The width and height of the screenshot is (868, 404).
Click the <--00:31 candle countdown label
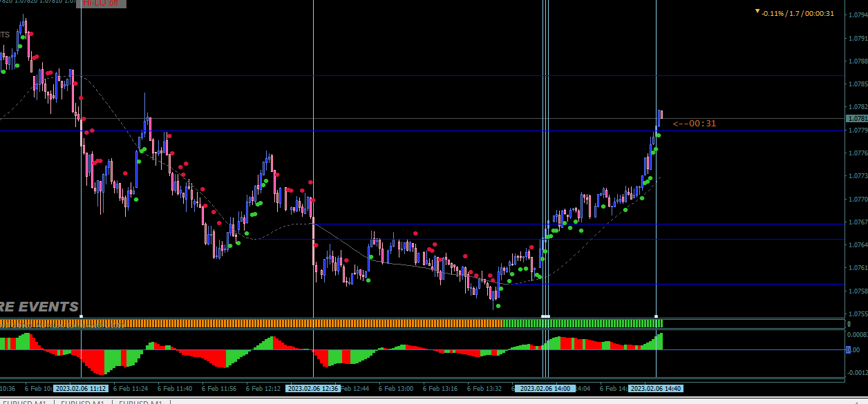click(x=695, y=124)
